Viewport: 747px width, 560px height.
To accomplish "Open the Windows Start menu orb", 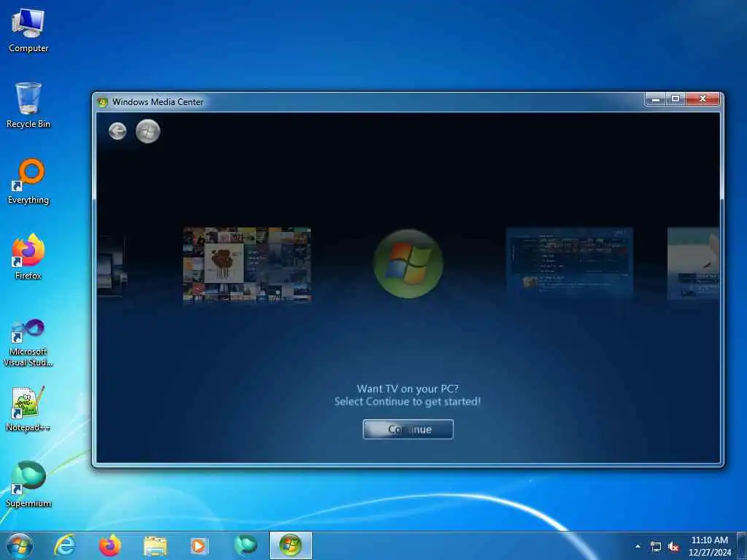I will (20, 545).
